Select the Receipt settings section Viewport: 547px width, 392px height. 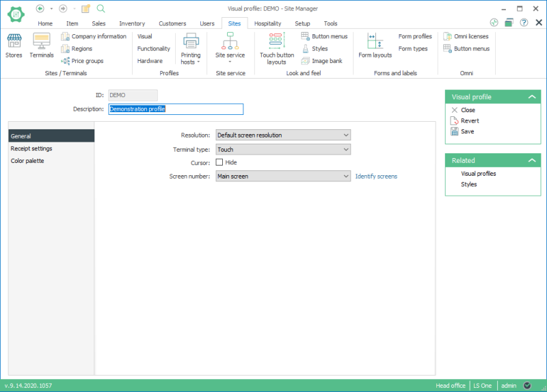(51, 148)
